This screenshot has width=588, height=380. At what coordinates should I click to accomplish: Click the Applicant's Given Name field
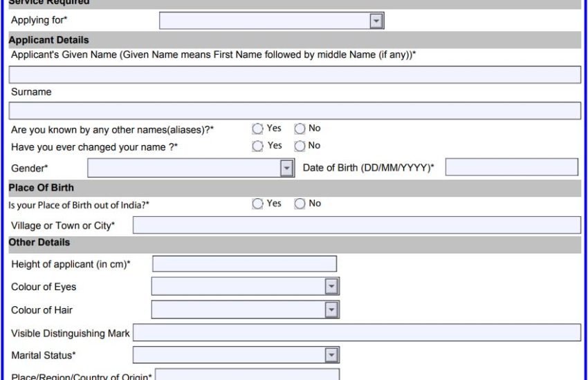[x=295, y=75]
